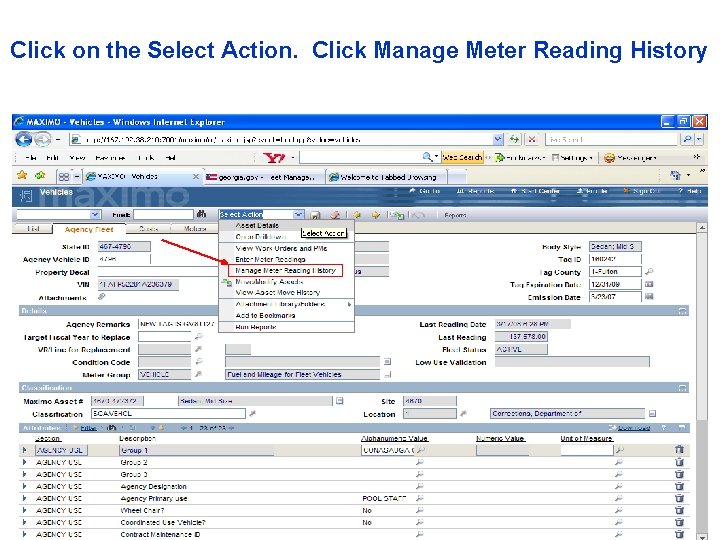The image size is (720, 540).
Task: Click the page scrollbar up arrow
Action: [702, 227]
